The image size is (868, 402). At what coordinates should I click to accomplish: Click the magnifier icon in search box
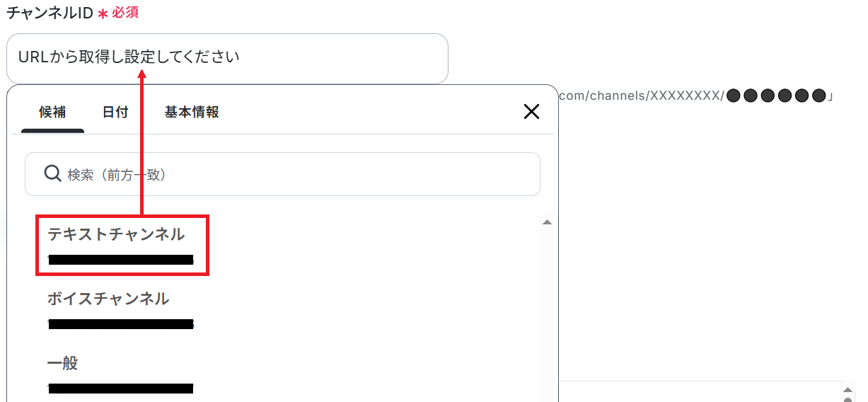tap(53, 173)
